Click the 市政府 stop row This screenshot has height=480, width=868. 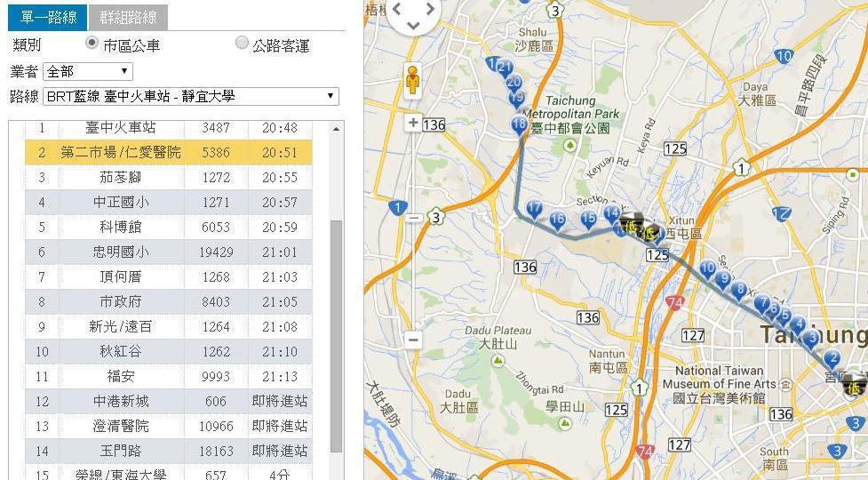[120, 302]
